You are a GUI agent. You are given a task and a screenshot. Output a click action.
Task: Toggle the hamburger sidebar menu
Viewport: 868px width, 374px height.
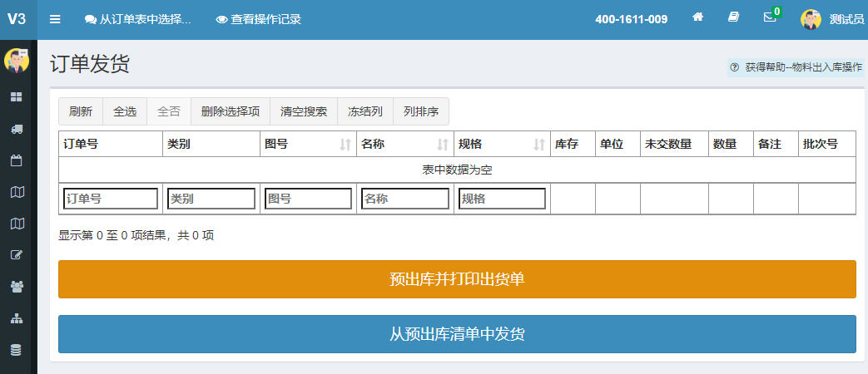pyautogui.click(x=55, y=19)
